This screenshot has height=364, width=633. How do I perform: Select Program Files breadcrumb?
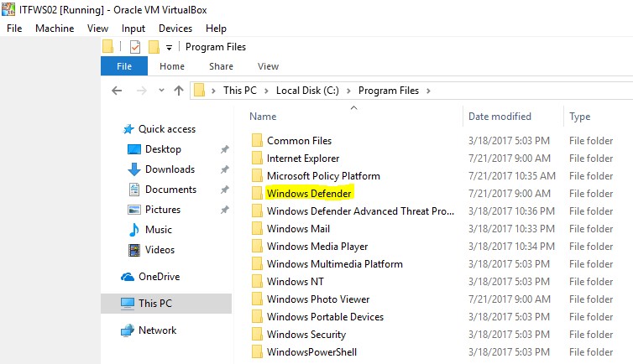click(x=389, y=91)
